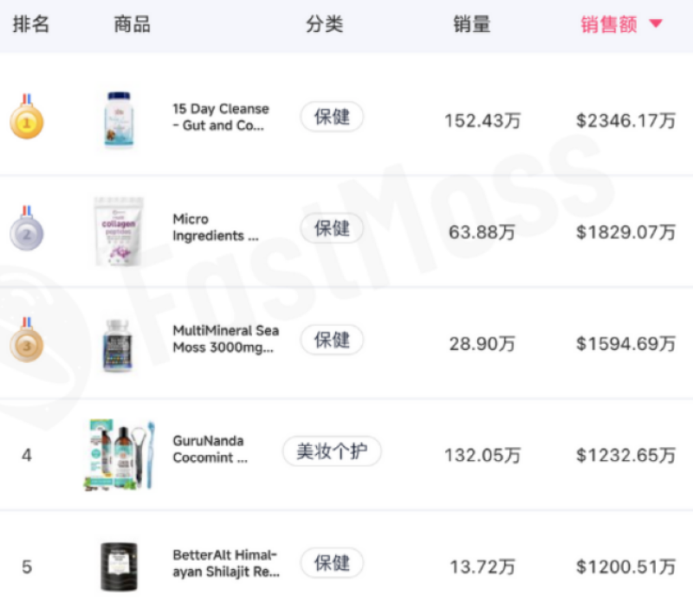
Task: Click the 美妆个护 category tag
Action: [332, 452]
